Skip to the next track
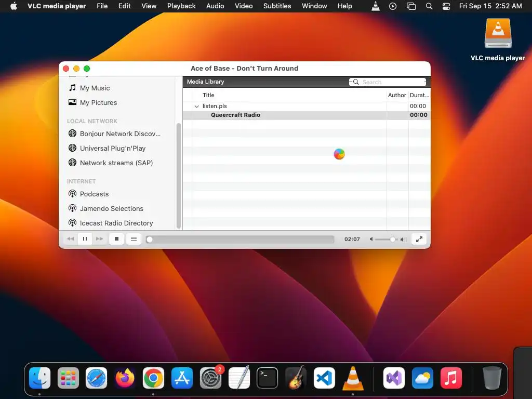The height and width of the screenshot is (399, 532). 99,239
